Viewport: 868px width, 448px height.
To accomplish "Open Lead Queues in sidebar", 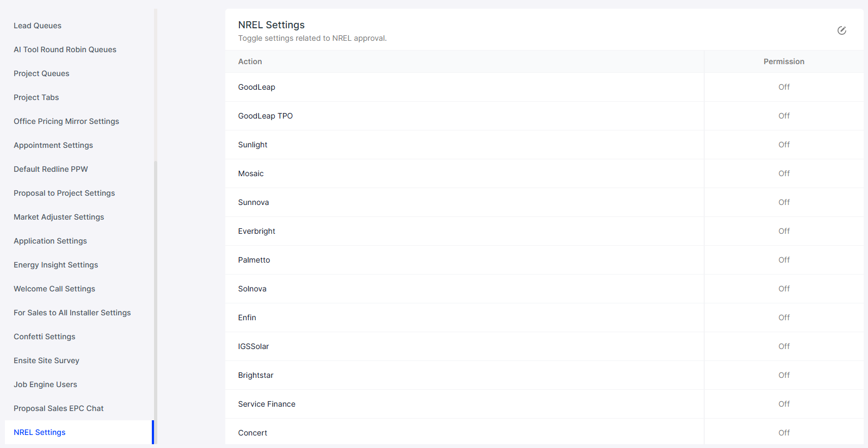I will coord(38,26).
